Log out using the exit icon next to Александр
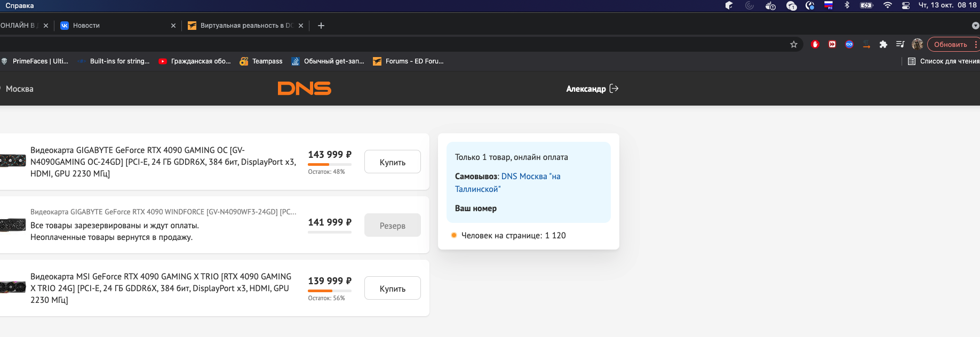The width and height of the screenshot is (980, 337). point(614,89)
